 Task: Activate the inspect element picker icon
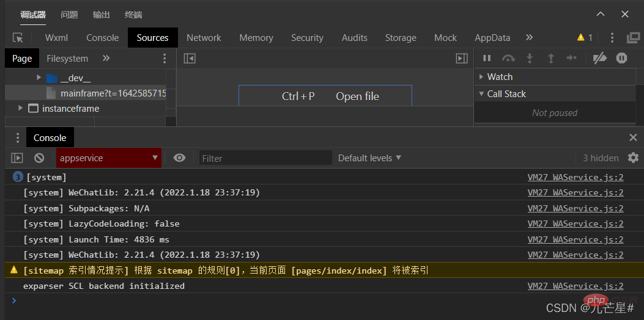point(18,38)
